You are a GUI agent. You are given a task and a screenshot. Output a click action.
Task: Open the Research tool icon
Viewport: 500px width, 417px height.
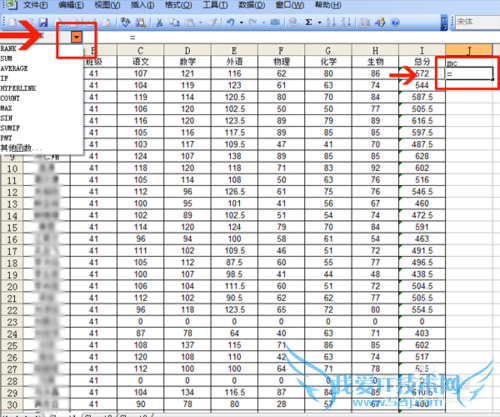point(140,22)
